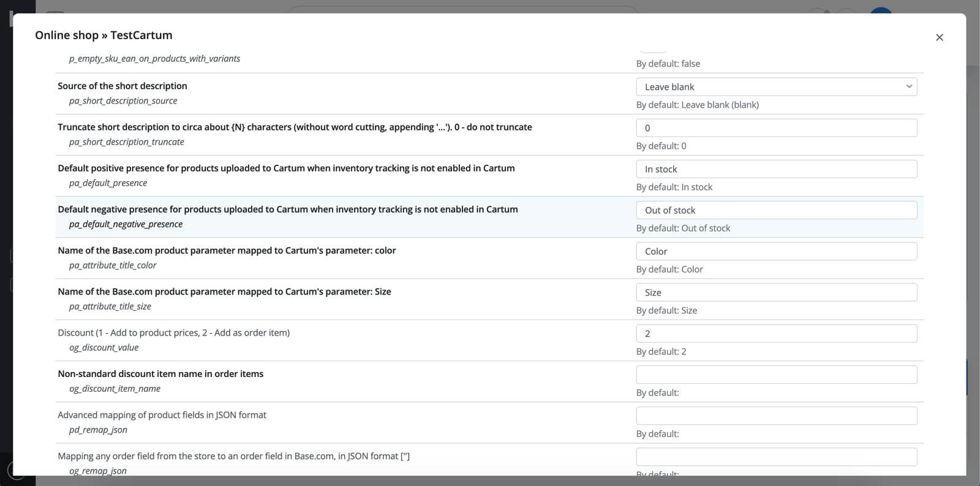980x486 pixels.
Task: Click the 'Mapping any order field' label
Action: point(234,455)
